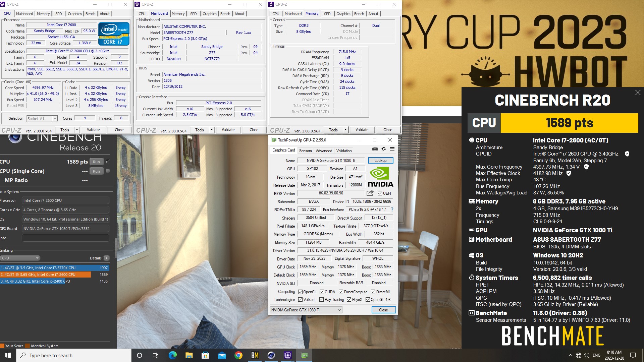This screenshot has height=362, width=644.
Task: Toggle the OpenGL 4.6 checkbox
Action: [368, 300]
